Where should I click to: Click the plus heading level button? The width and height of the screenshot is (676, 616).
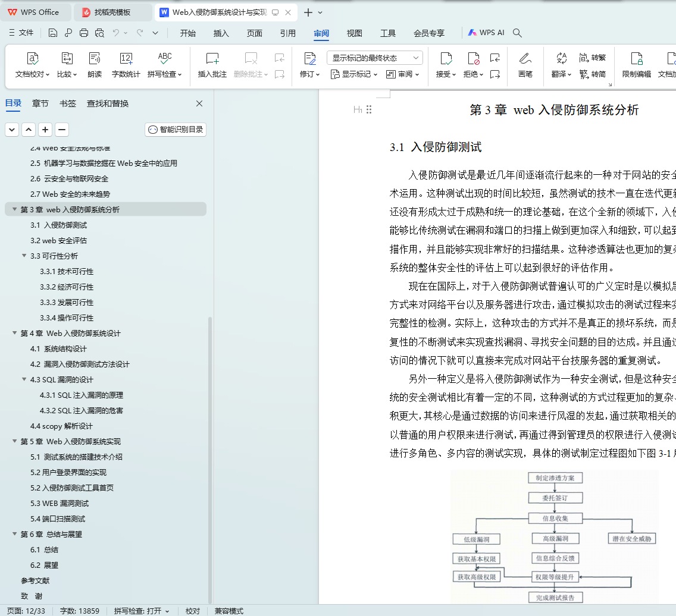click(45, 129)
